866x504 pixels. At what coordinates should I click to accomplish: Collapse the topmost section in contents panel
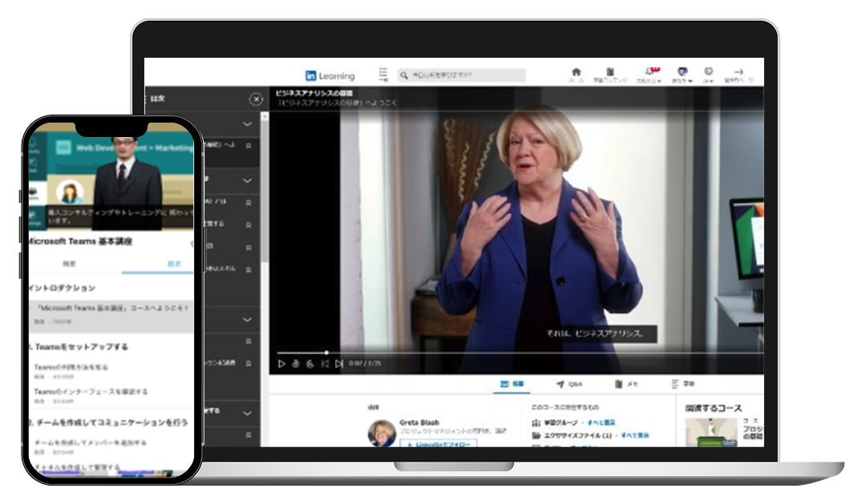(x=247, y=124)
